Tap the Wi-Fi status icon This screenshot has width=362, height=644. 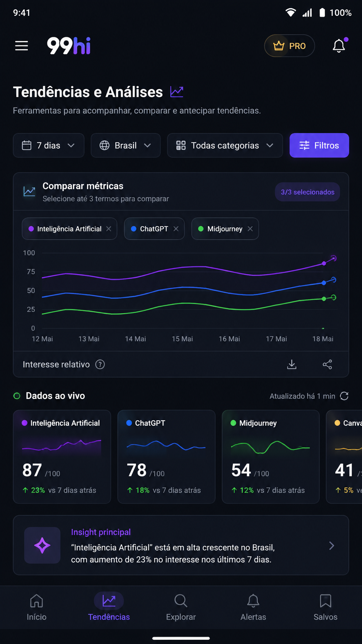[x=291, y=13]
